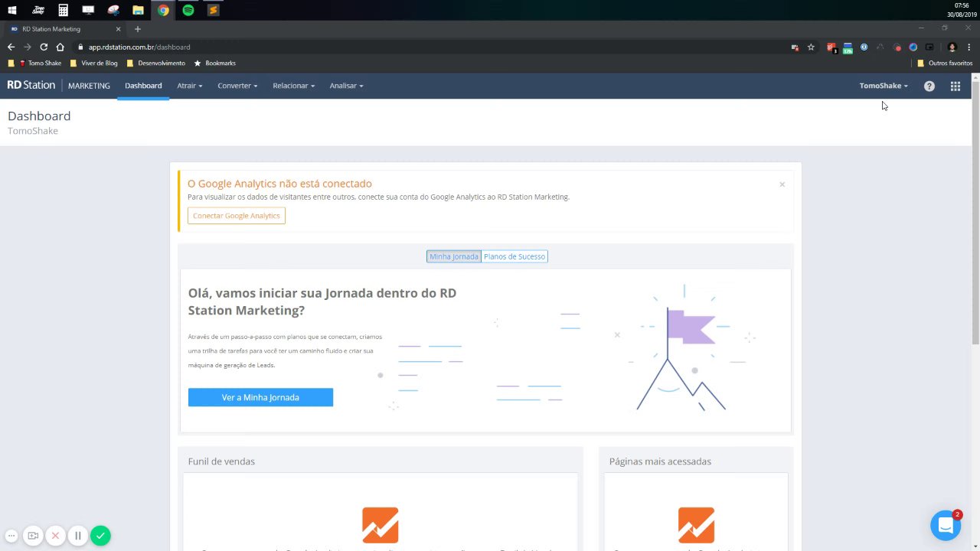Open Outros favoritos folder

coord(945,63)
